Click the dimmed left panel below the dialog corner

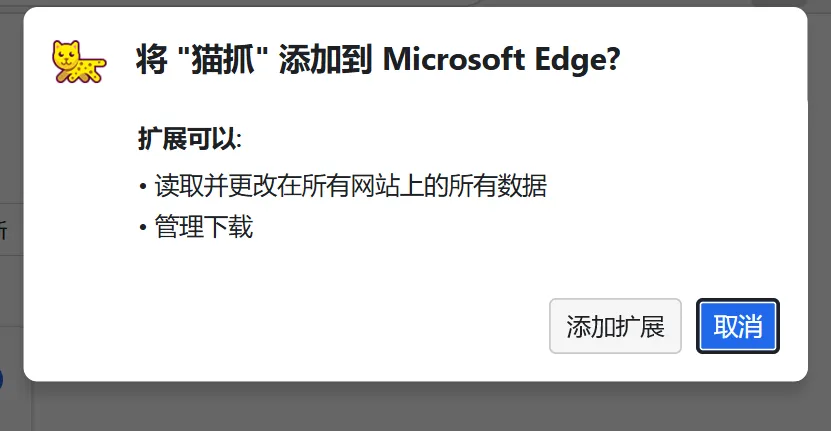pos(15,408)
